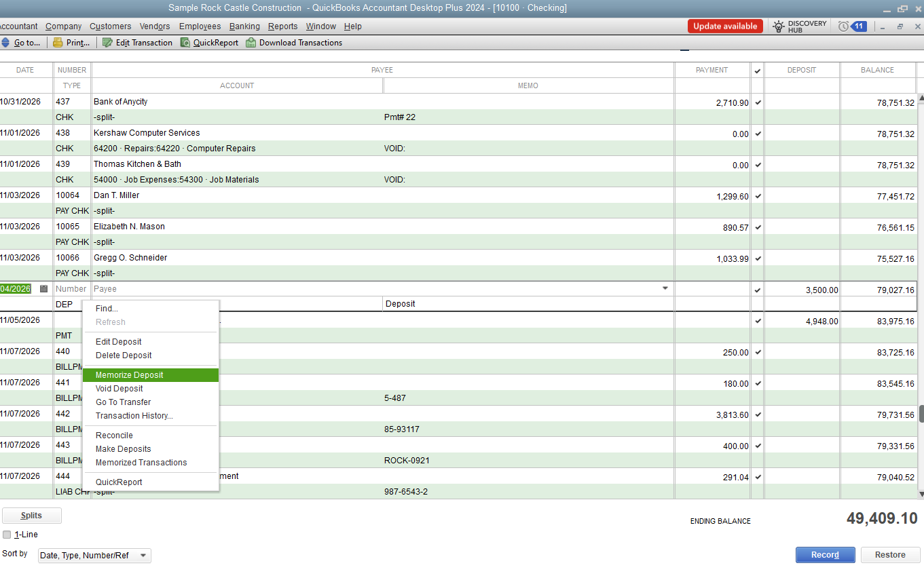Toggle cleared mark for Bank of Anycity check 437
Screen dimensions: 924x578
758,102
